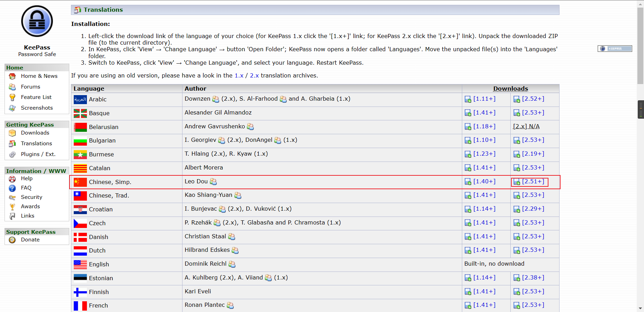Click the French flag icon
644x312 pixels.
click(x=80, y=306)
